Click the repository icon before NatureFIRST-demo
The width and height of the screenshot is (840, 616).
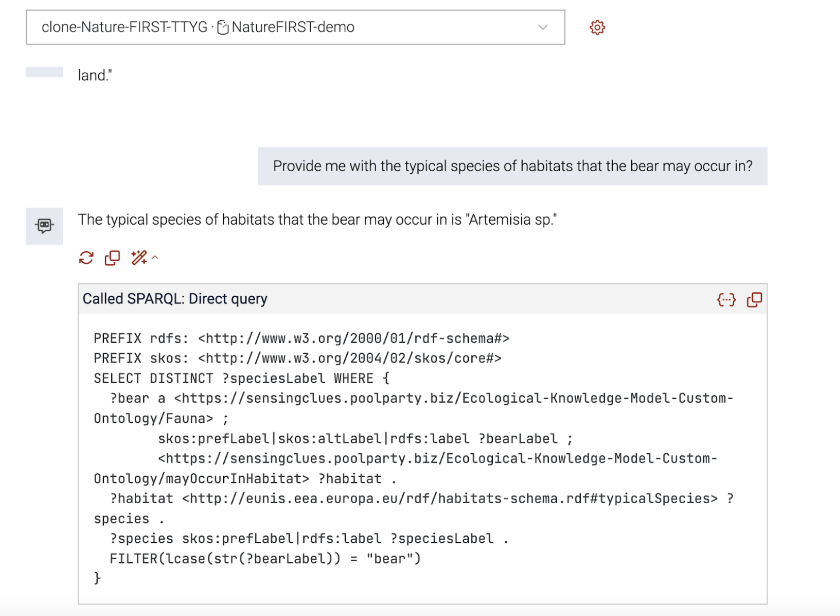pos(223,27)
